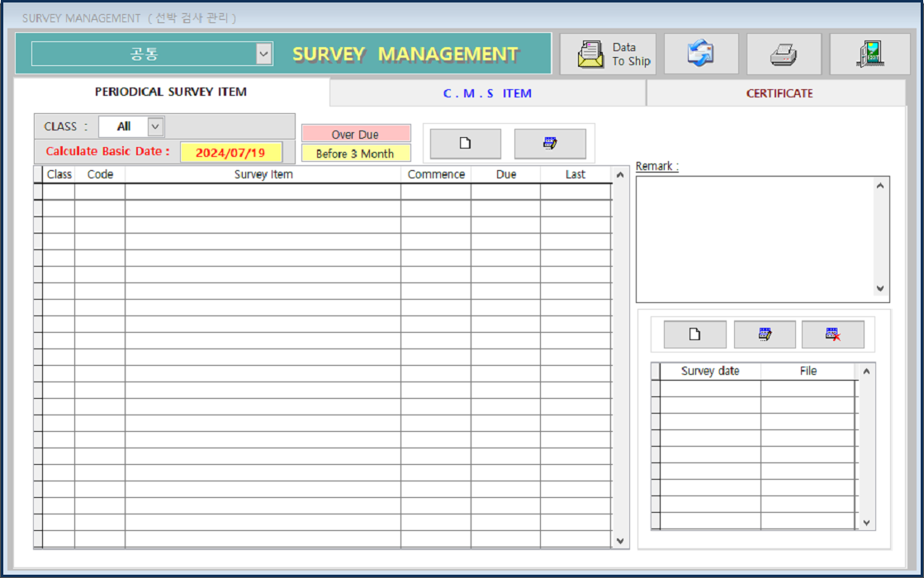Screen dimensions: 924x578
Task: Sort by the Class column header
Action: pos(59,174)
